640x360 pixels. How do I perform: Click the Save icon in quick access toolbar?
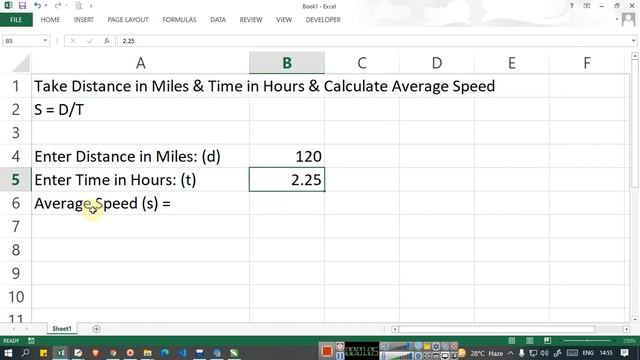(x=22, y=6)
